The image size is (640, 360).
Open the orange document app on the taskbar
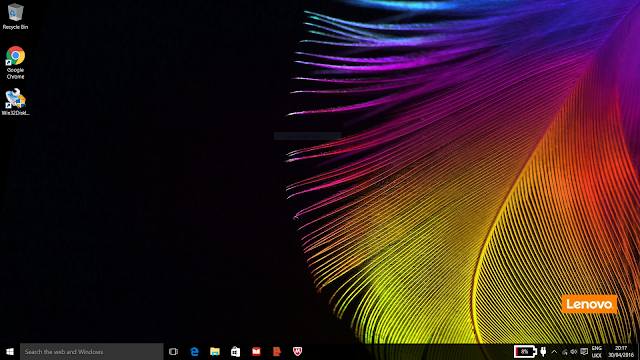(x=277, y=351)
